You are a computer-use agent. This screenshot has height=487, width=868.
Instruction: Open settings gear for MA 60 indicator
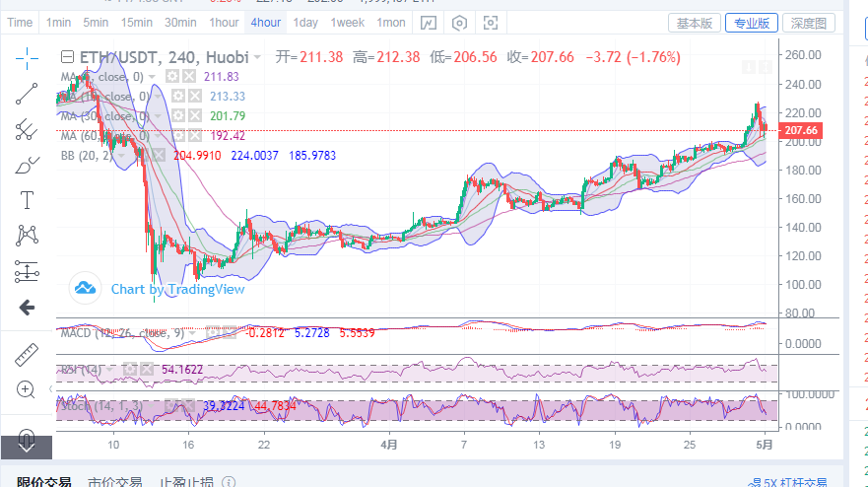pyautogui.click(x=177, y=136)
